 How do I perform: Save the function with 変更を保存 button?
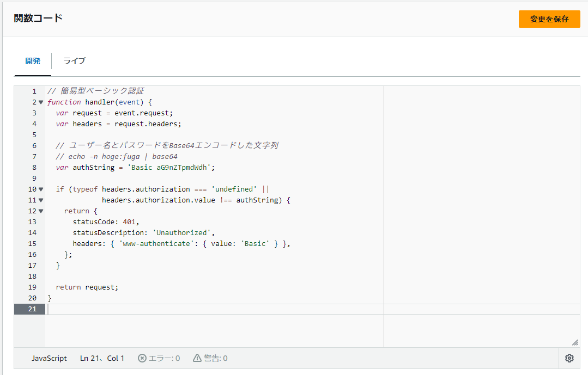pos(549,19)
